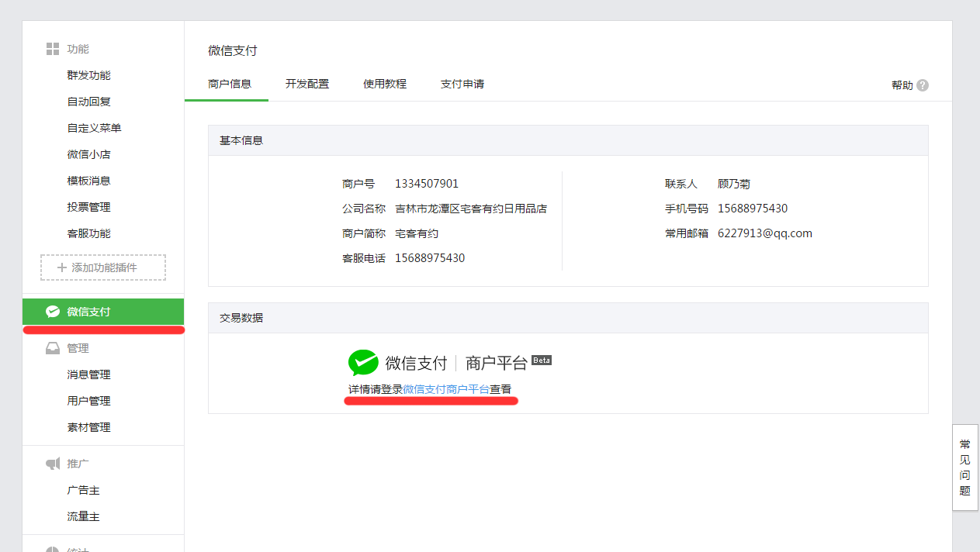Click the help question mark icon
Viewport: 980px width, 552px height.
(x=922, y=85)
